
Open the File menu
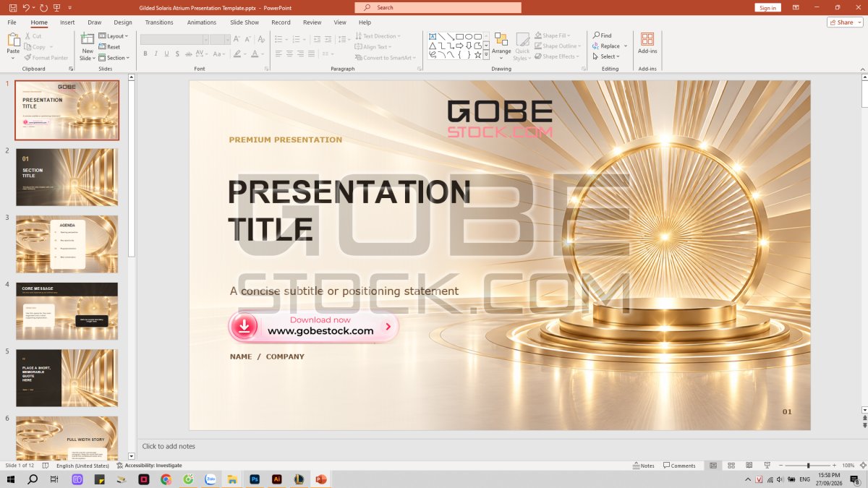[12, 22]
